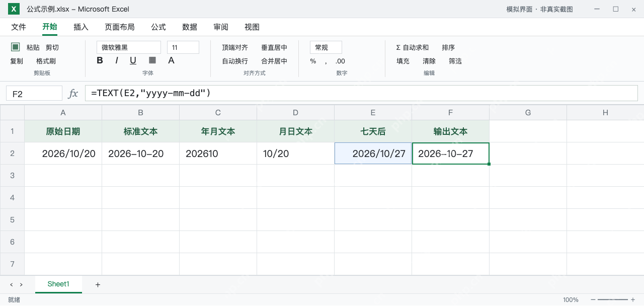Viewport: 644px width, 306px height.
Task: Click the 格式刷 format painter
Action: pyautogui.click(x=46, y=61)
